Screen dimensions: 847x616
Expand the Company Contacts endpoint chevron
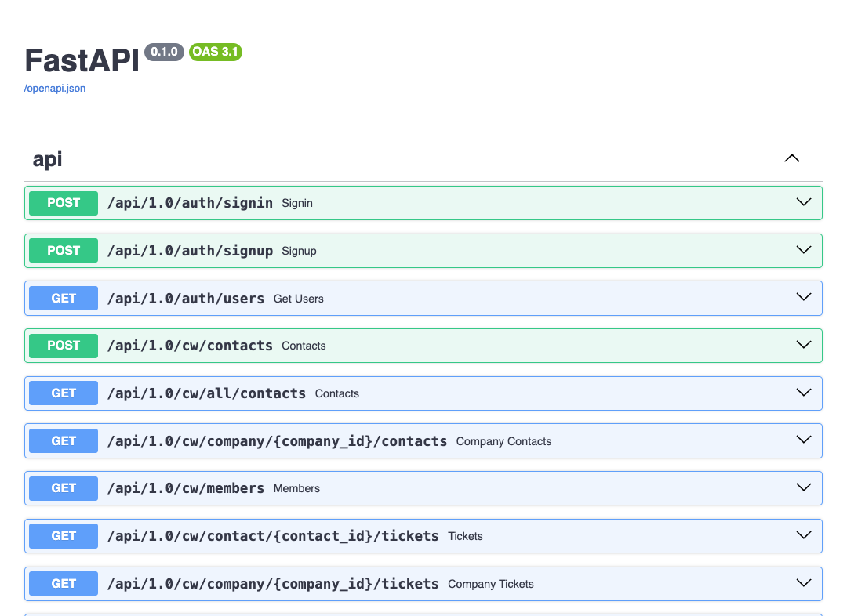pyautogui.click(x=804, y=440)
